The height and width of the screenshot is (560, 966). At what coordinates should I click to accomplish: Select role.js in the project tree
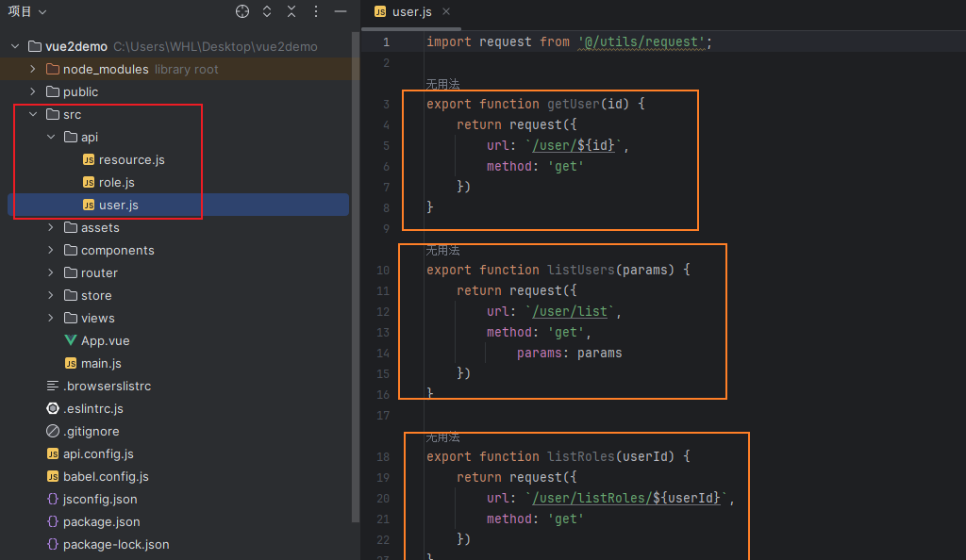point(116,183)
